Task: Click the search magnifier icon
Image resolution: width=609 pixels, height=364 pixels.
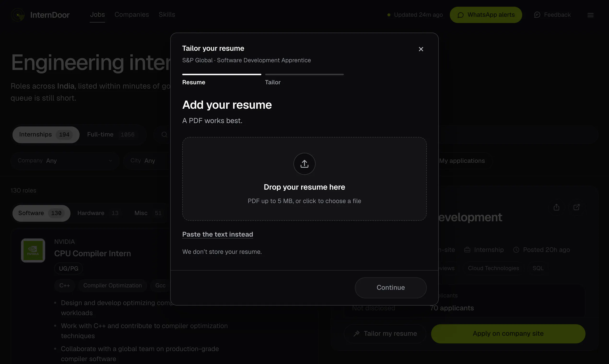Action: tap(164, 134)
